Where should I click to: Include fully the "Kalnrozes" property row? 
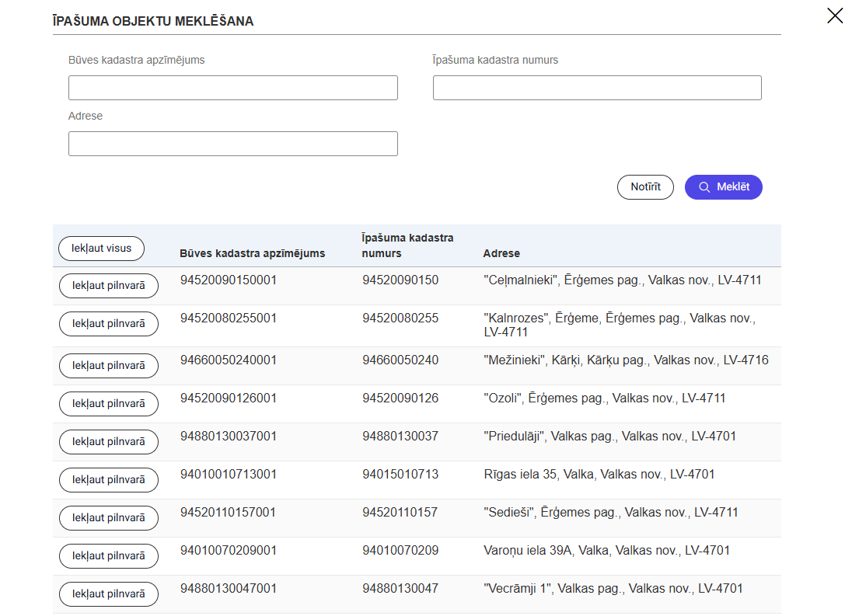109,324
